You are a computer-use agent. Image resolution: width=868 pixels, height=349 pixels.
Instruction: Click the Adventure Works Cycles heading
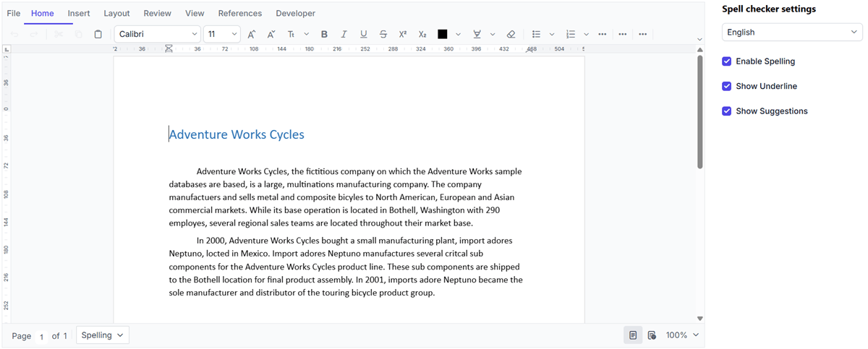click(x=237, y=134)
